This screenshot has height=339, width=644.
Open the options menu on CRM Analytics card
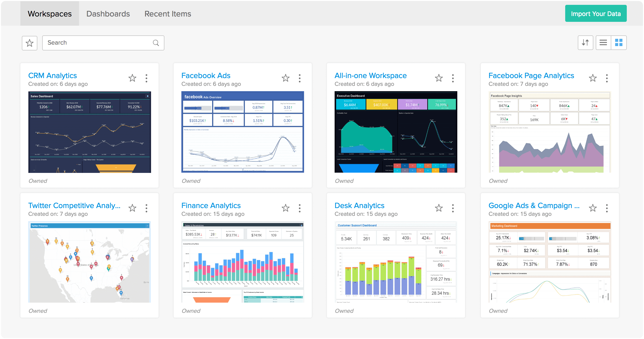pyautogui.click(x=146, y=78)
